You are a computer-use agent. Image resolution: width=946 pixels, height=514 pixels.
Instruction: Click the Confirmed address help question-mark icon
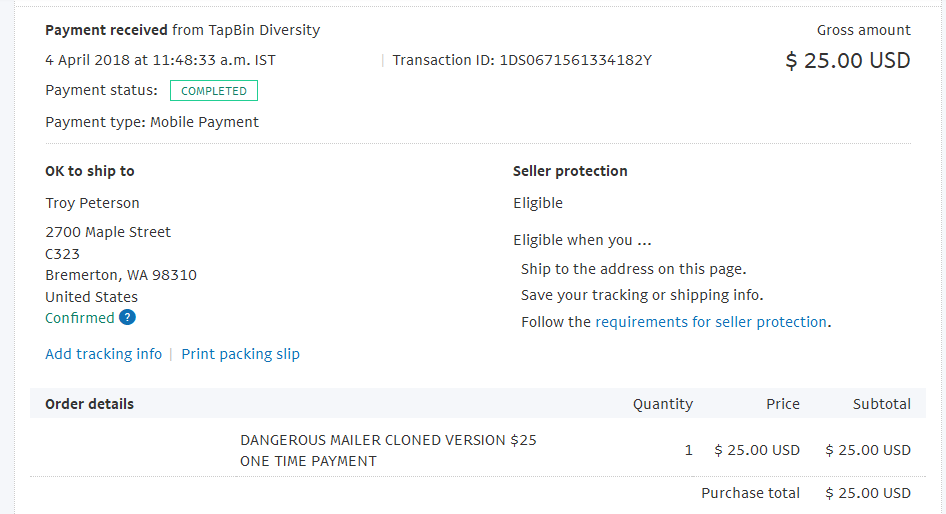point(127,317)
